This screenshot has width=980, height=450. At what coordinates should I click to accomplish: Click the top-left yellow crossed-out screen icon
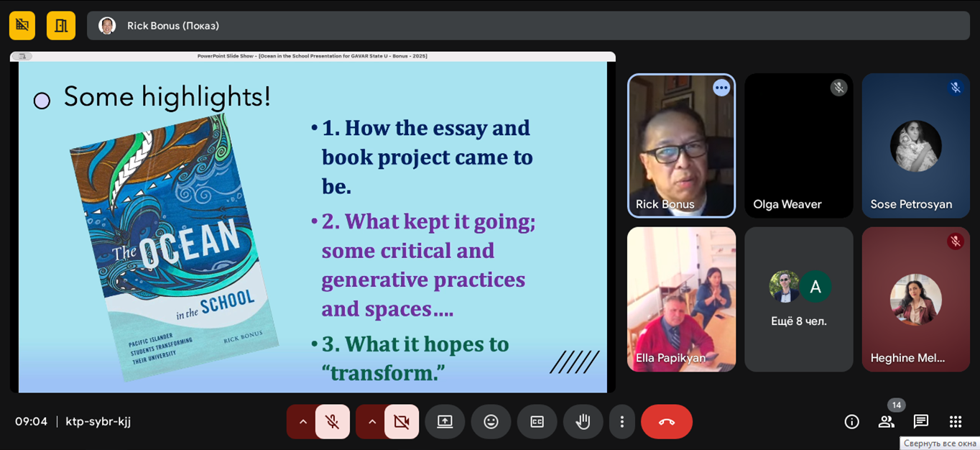click(22, 25)
